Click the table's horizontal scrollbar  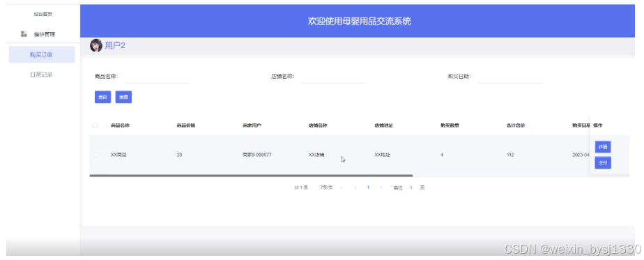click(x=251, y=176)
